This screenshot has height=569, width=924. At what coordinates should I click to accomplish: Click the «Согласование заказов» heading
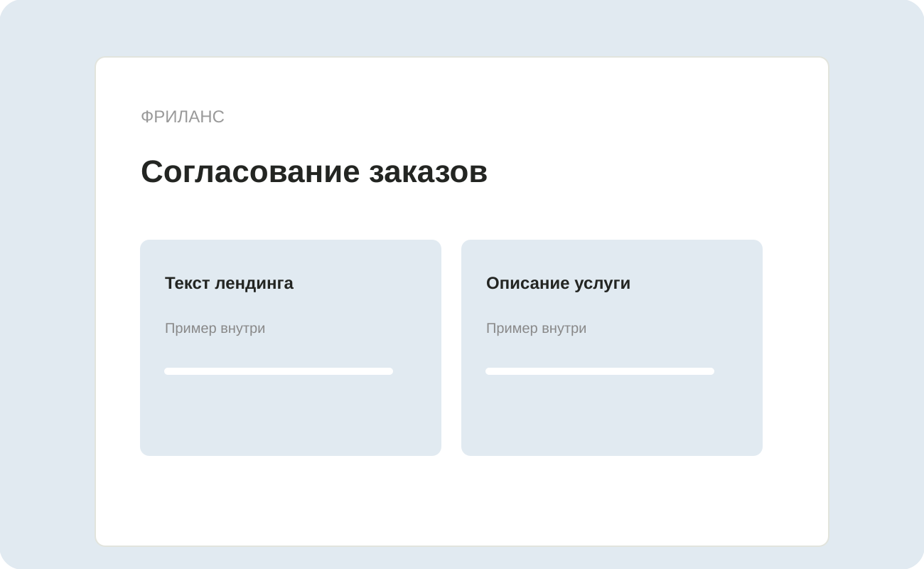(314, 171)
